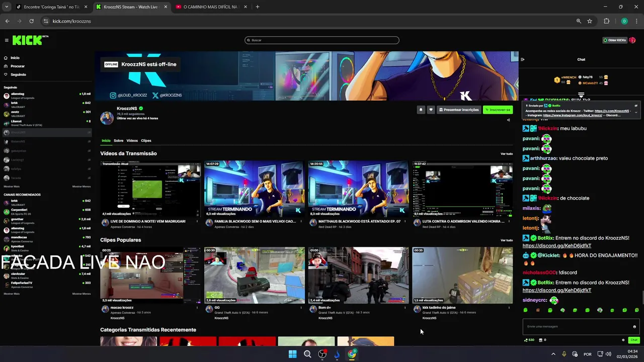
Task: Open chat settings gear icon
Action: 623,340
